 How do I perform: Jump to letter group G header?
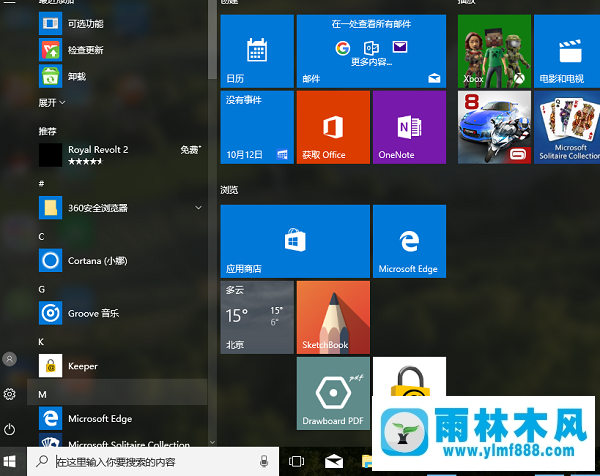(x=42, y=289)
